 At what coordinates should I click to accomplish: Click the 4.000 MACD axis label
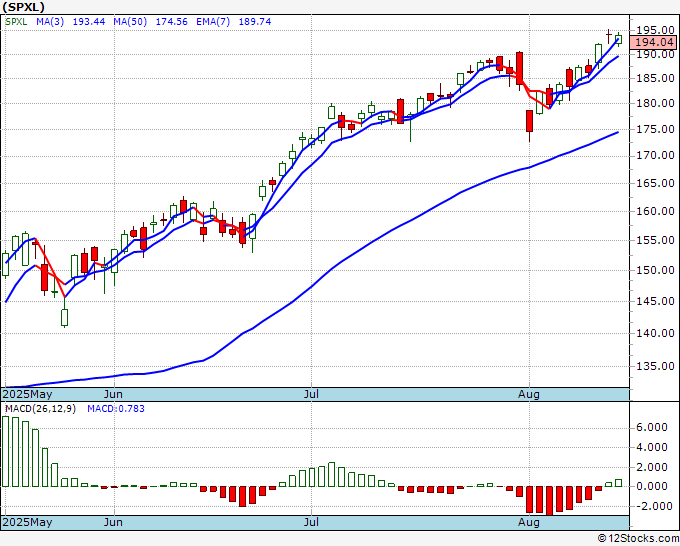click(652, 448)
